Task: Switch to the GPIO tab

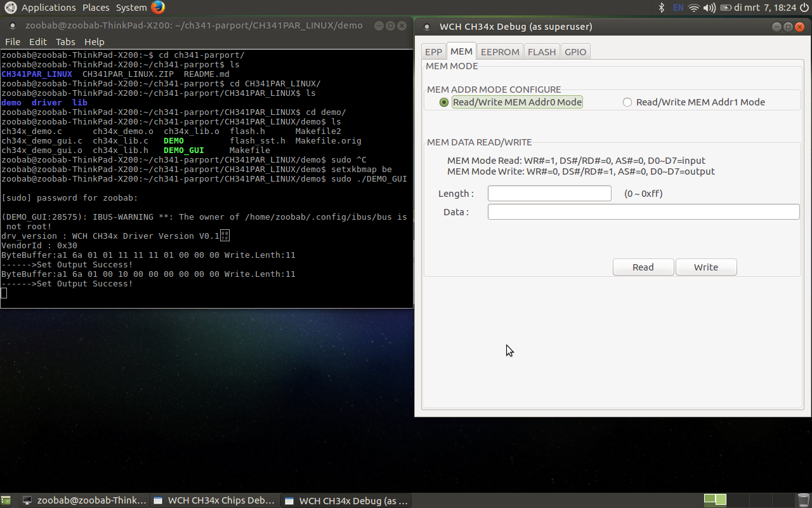Action: [575, 52]
